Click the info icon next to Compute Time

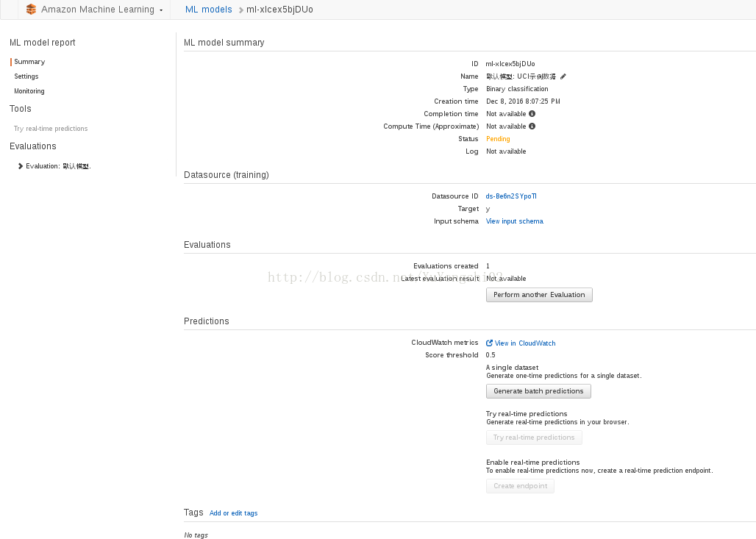[532, 126]
